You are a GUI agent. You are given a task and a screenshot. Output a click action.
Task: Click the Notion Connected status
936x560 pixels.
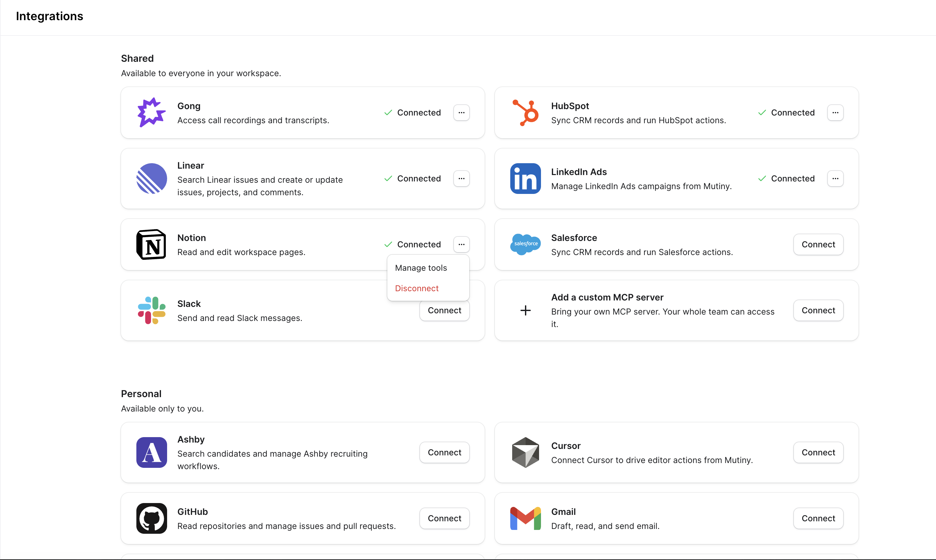click(412, 244)
